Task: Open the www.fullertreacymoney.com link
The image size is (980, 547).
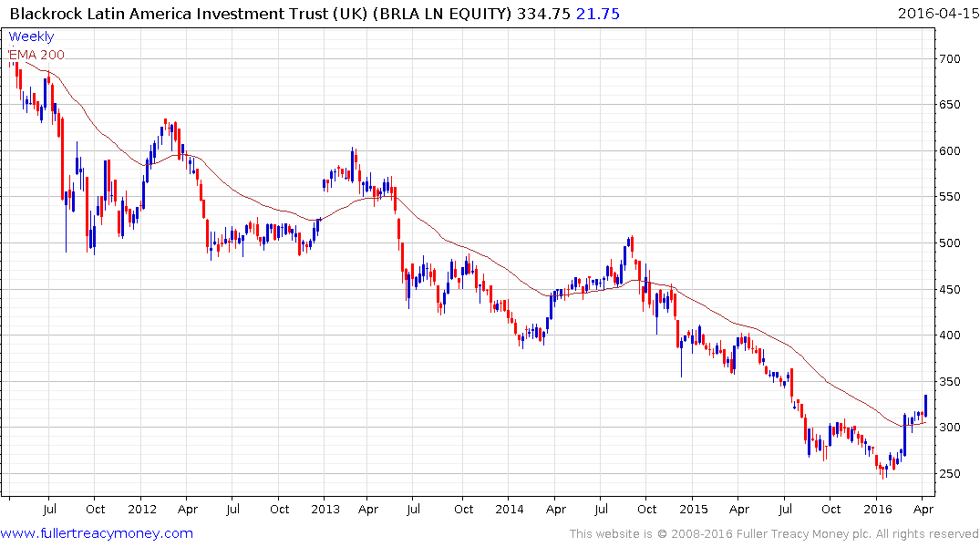Action: (97, 533)
